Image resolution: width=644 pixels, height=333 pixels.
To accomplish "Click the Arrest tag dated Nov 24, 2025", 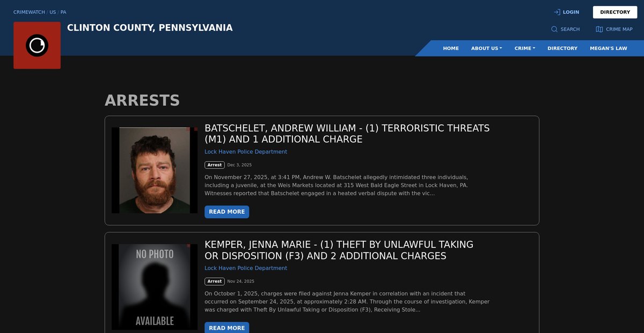I will (215, 281).
